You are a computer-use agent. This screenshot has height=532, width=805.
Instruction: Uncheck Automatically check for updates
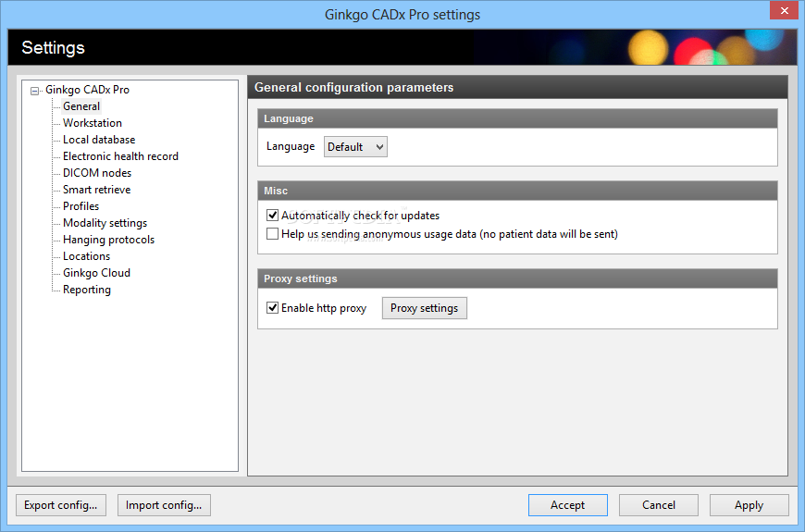point(272,216)
